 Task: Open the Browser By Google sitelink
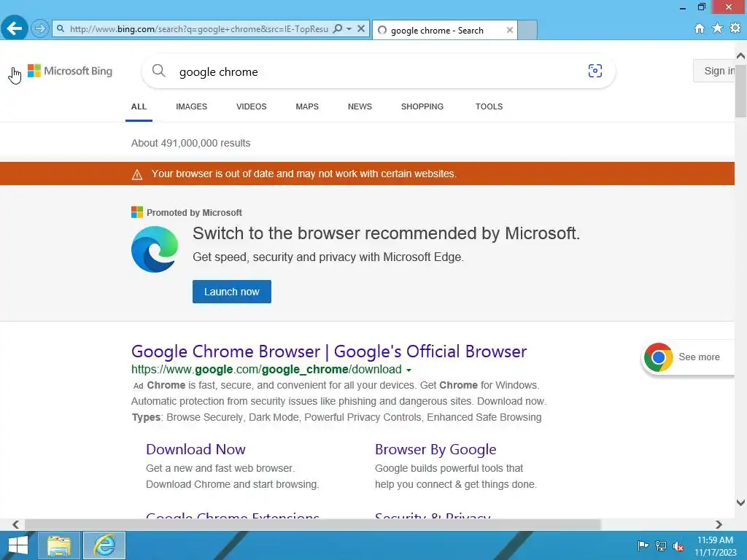436,449
